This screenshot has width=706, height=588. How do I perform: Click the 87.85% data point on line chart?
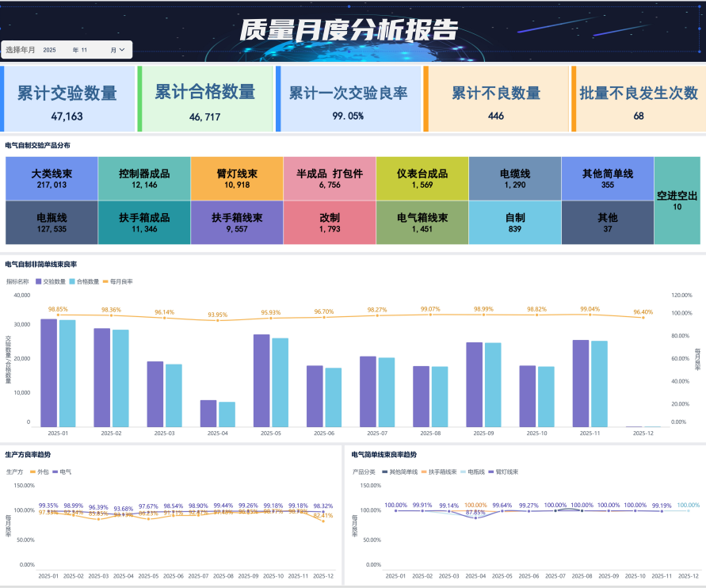[x=475, y=517]
